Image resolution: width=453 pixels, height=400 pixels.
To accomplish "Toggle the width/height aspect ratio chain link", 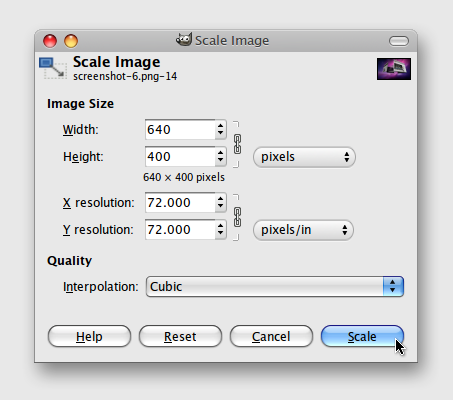I will point(237,144).
